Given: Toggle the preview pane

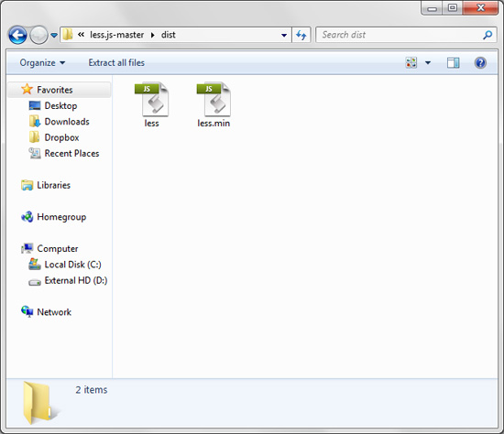Looking at the screenshot, I should (454, 62).
